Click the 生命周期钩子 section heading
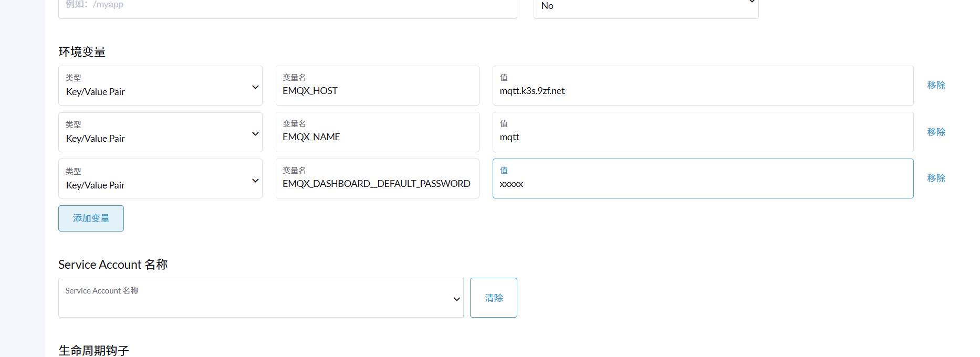 [x=93, y=350]
